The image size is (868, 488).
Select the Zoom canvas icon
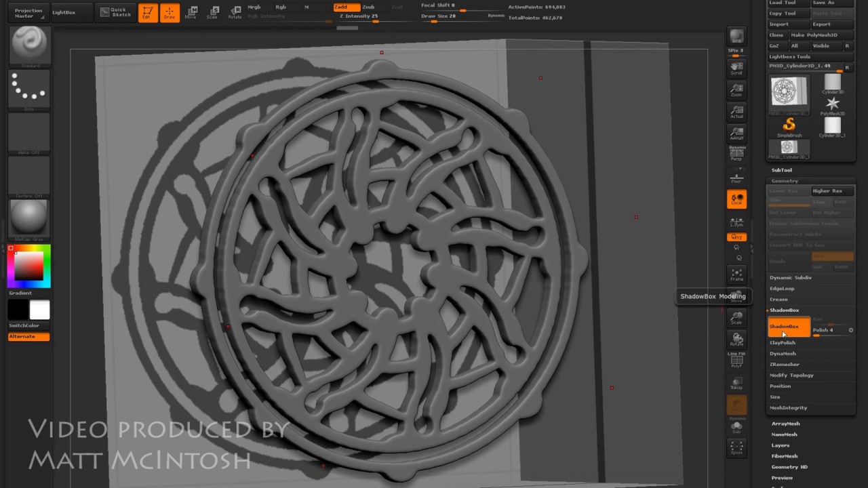(736, 90)
